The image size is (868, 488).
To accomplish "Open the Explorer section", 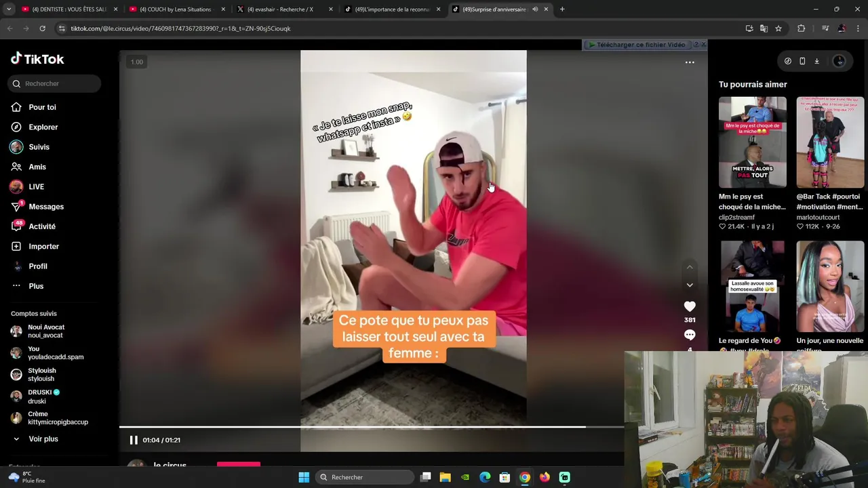I will click(x=43, y=127).
